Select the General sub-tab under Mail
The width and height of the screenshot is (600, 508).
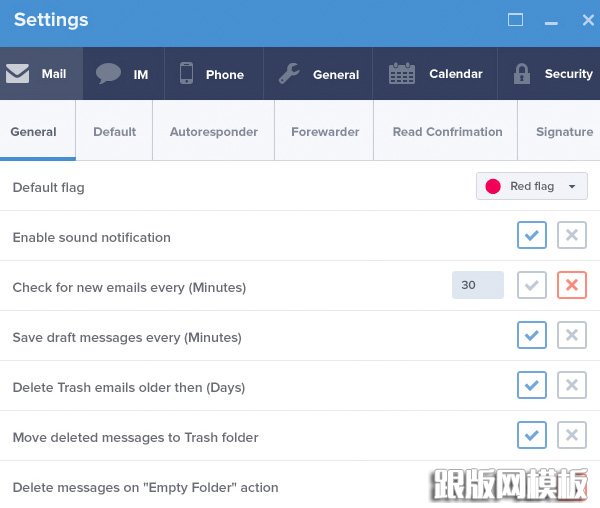pos(38,130)
